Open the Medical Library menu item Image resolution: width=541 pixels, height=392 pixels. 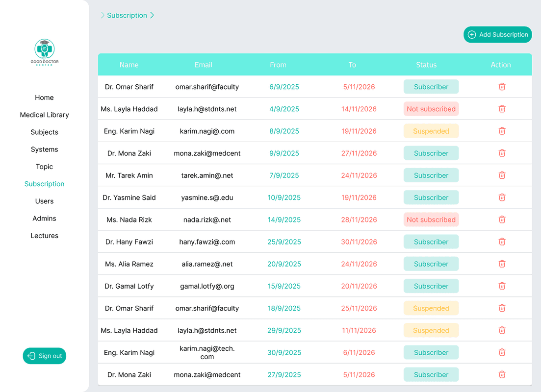45,115
